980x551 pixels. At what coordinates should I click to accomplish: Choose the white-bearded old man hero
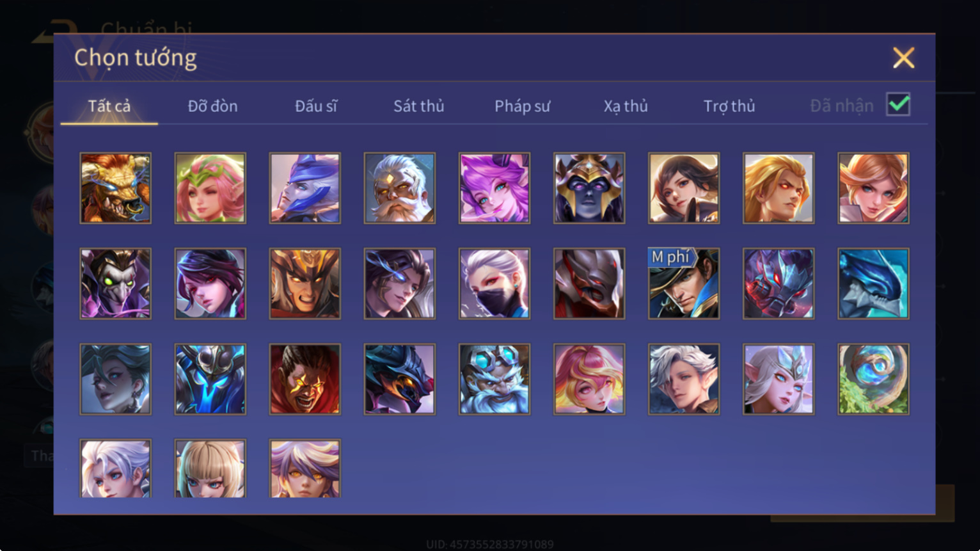[x=399, y=188]
